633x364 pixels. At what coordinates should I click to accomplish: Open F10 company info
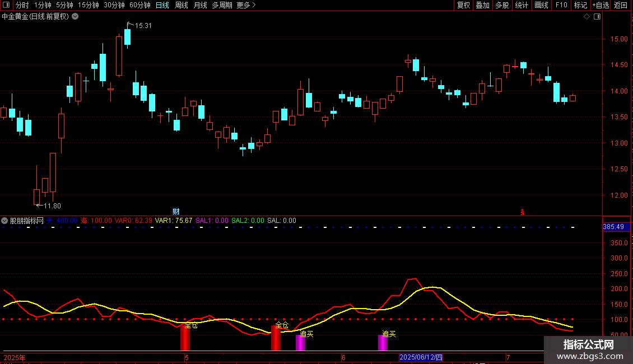point(561,5)
